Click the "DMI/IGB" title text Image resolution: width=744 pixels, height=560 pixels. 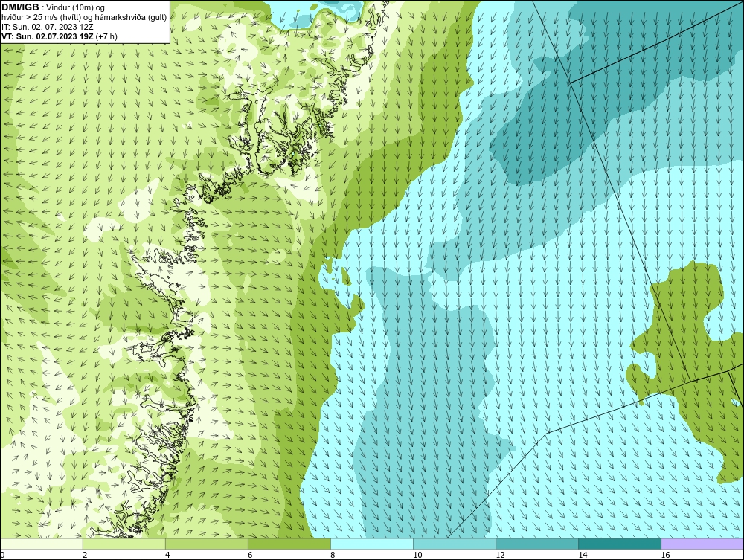point(20,7)
